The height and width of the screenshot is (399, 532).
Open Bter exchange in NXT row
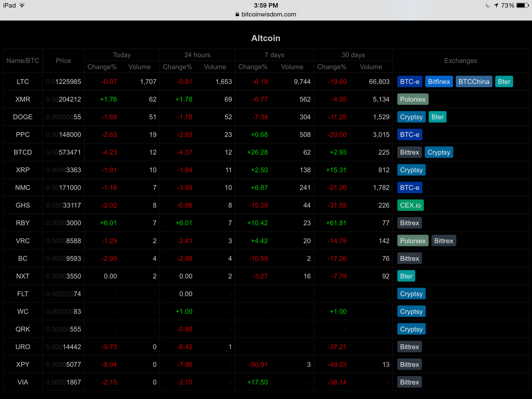[x=406, y=276]
